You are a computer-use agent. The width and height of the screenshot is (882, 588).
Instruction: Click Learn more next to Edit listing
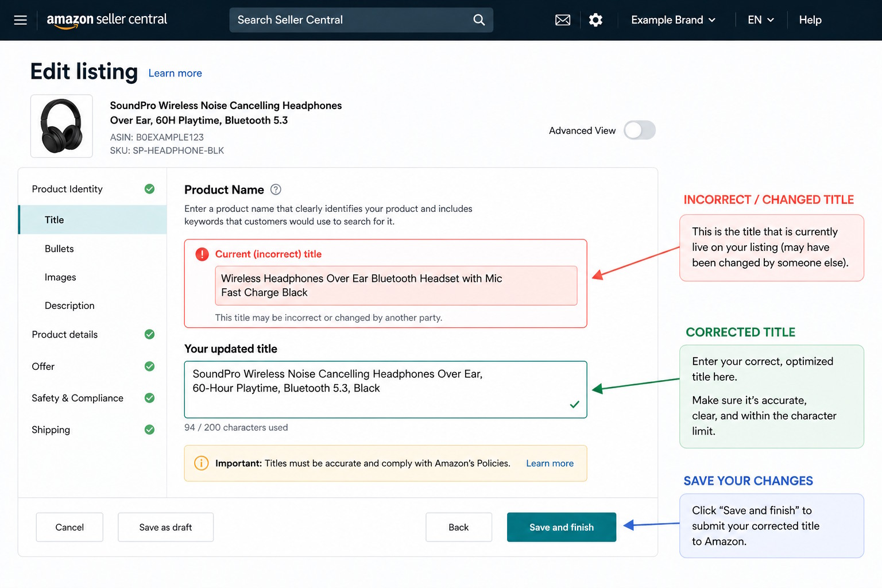175,73
